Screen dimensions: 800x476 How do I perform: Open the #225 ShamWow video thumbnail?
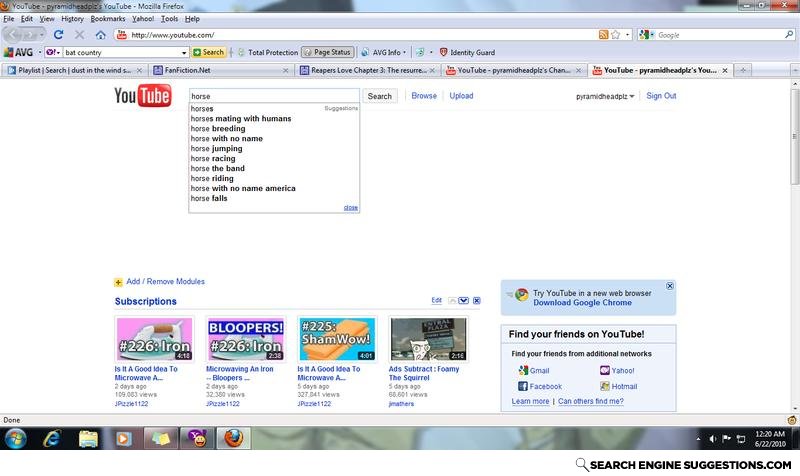click(337, 339)
